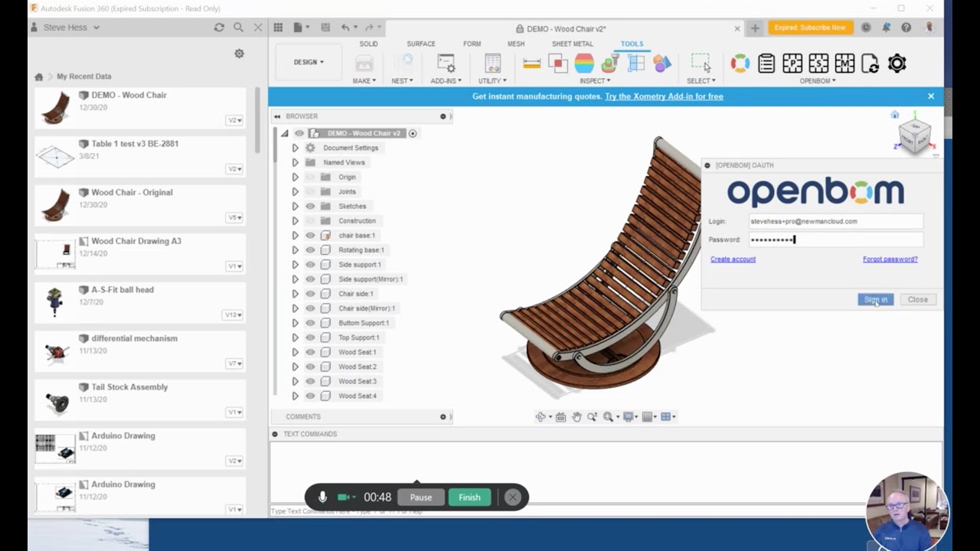Open the NEST dropdown
980x551 pixels.
(402, 80)
